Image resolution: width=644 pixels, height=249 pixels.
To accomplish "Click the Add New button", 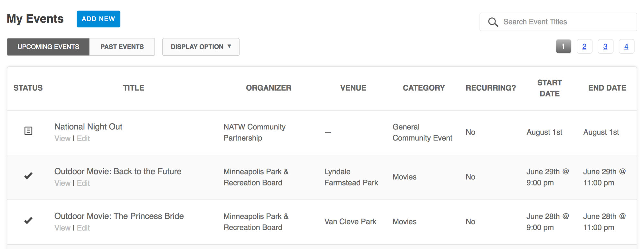I will coord(98,19).
